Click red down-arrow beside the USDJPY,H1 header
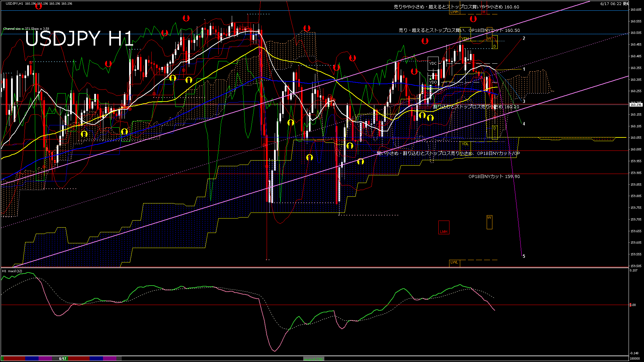The width and height of the screenshot is (644, 362). pos(39,6)
